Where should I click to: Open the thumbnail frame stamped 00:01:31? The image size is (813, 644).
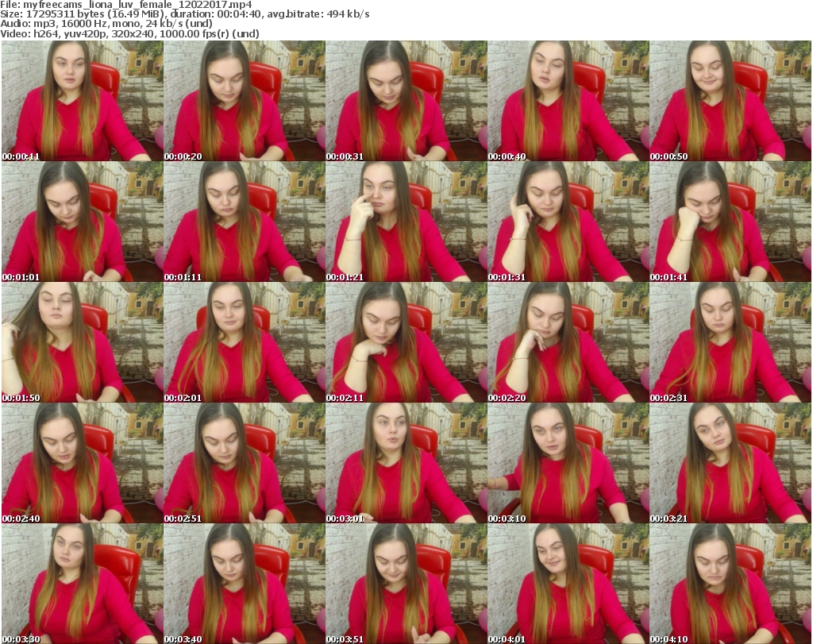(568, 222)
